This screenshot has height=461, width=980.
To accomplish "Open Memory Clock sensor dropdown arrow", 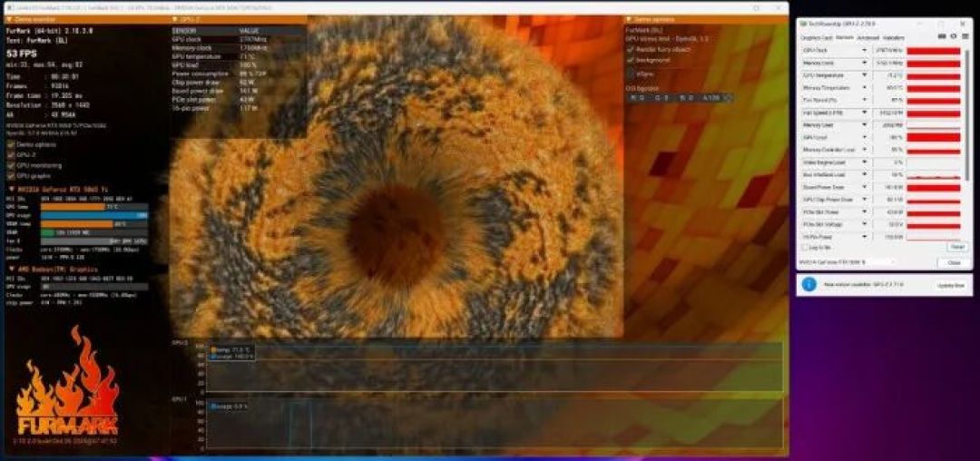I will coord(865,64).
